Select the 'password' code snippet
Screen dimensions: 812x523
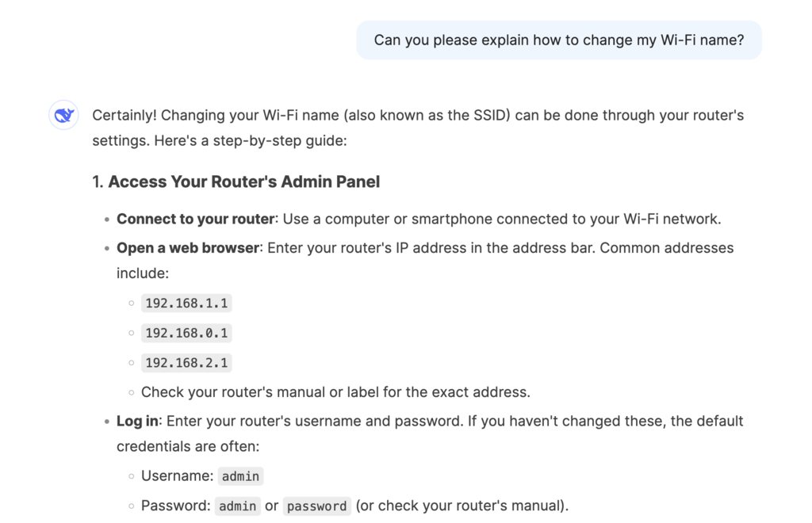coord(316,506)
